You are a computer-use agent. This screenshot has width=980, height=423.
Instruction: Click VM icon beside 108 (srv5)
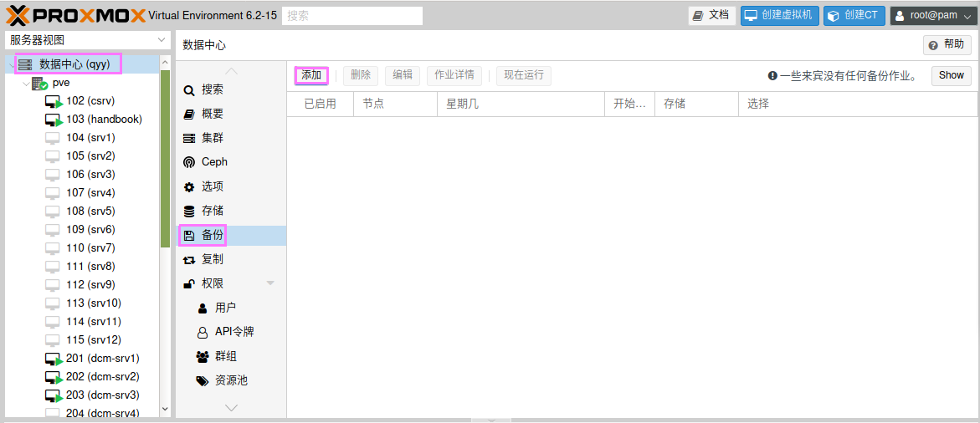click(x=53, y=211)
